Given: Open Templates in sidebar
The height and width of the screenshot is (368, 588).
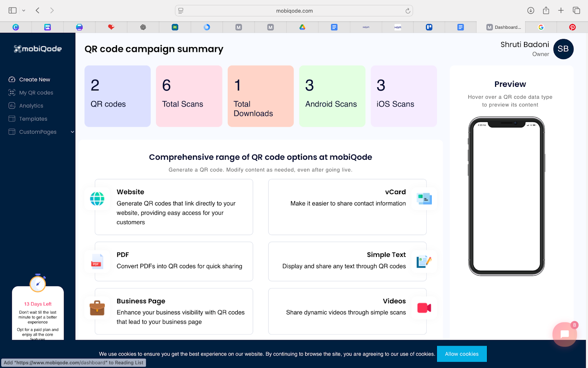Looking at the screenshot, I should click(x=33, y=119).
